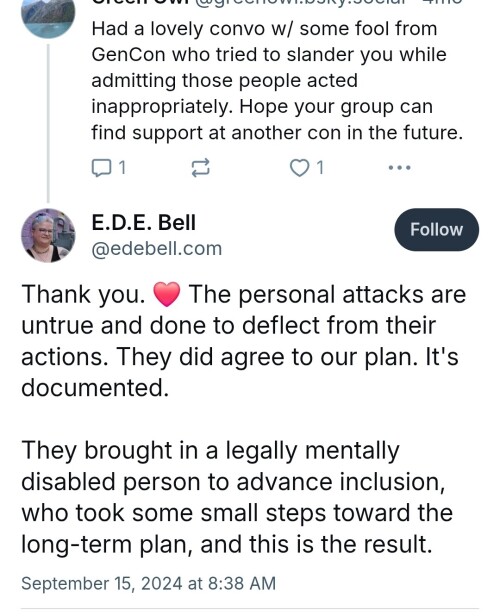Click the reply count number beside the bubble
Viewport: 500px width, 616px height.
[122, 168]
